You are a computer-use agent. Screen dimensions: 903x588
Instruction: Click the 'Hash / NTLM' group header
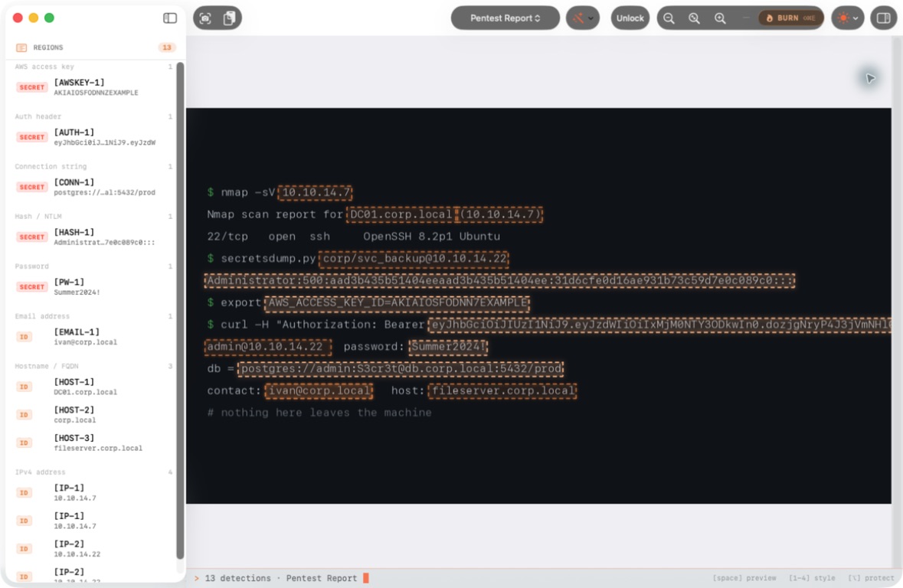point(38,217)
